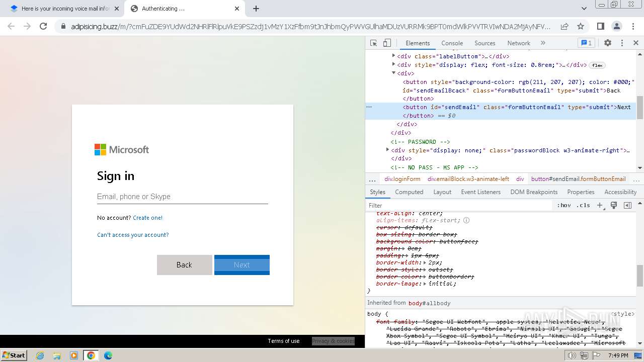The width and height of the screenshot is (644, 362).
Task: Switch to the Console tab
Action: tap(452, 43)
